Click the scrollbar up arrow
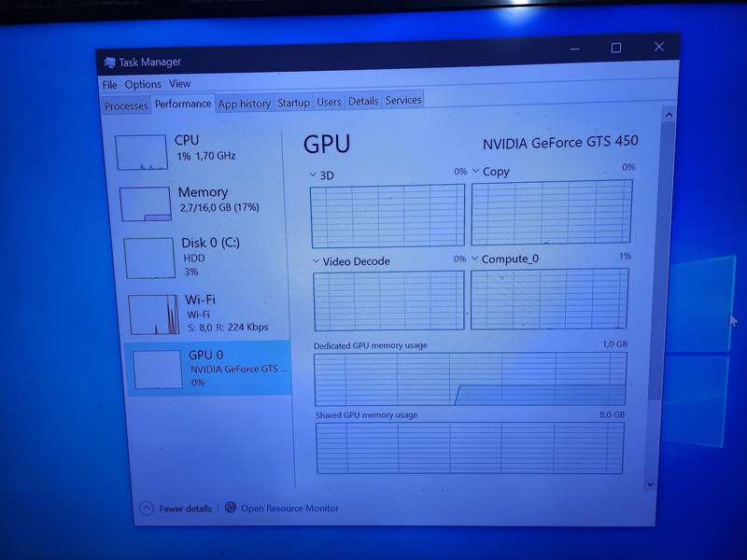747x560 pixels. [669, 115]
